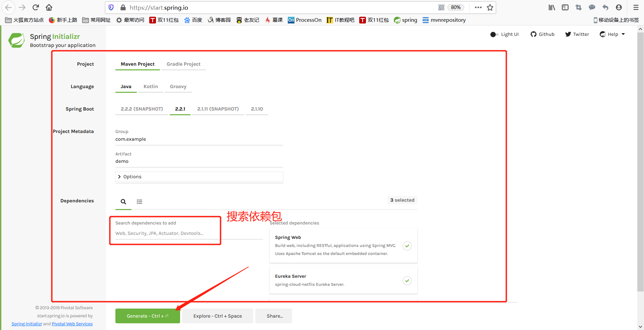Open the QR code icon in address bar
The image size is (644, 330).
pyautogui.click(x=441, y=7)
